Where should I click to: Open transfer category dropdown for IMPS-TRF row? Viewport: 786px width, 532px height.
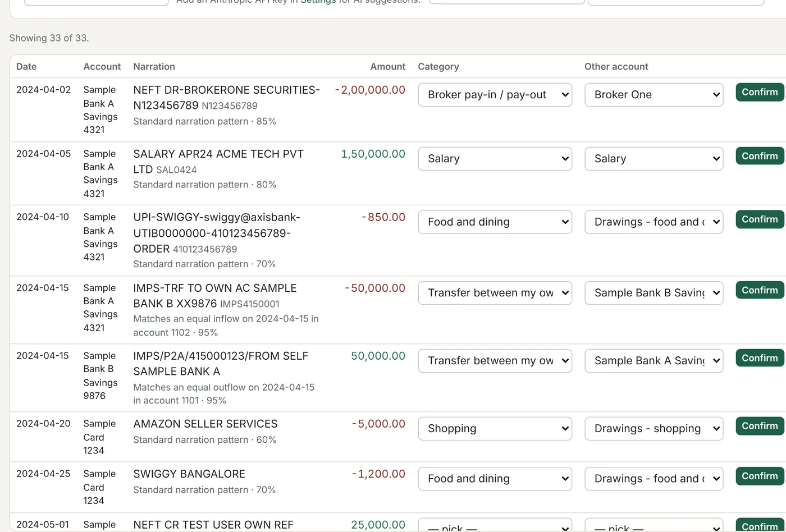(x=495, y=293)
